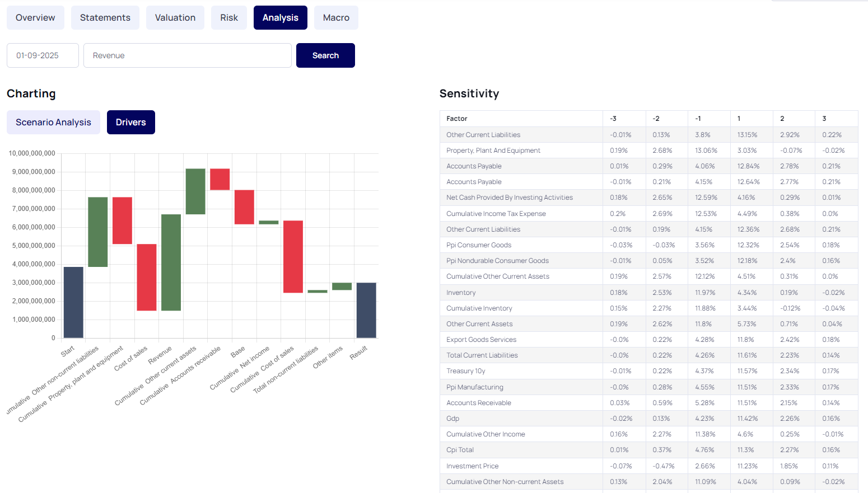The width and height of the screenshot is (868, 493).
Task: Click the Ppi Nondurable Consumer Goods factor
Action: [497, 261]
